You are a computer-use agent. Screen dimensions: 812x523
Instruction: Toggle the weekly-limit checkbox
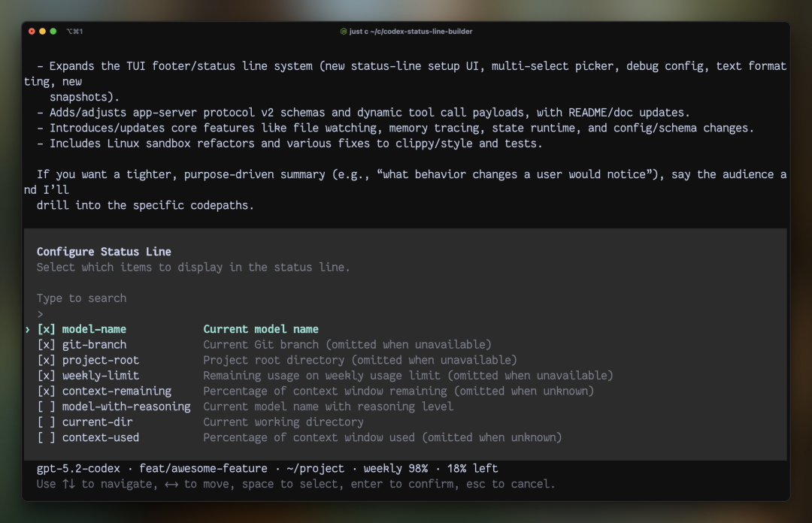(x=46, y=376)
